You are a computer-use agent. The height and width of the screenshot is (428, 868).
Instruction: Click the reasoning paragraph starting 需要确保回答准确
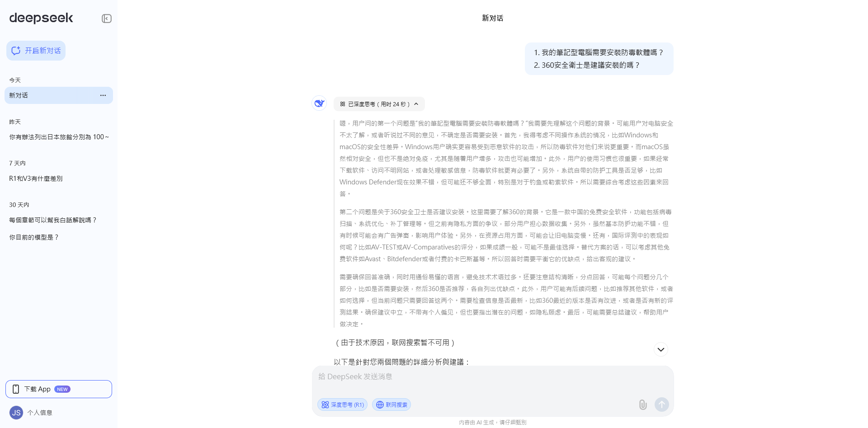click(506, 301)
